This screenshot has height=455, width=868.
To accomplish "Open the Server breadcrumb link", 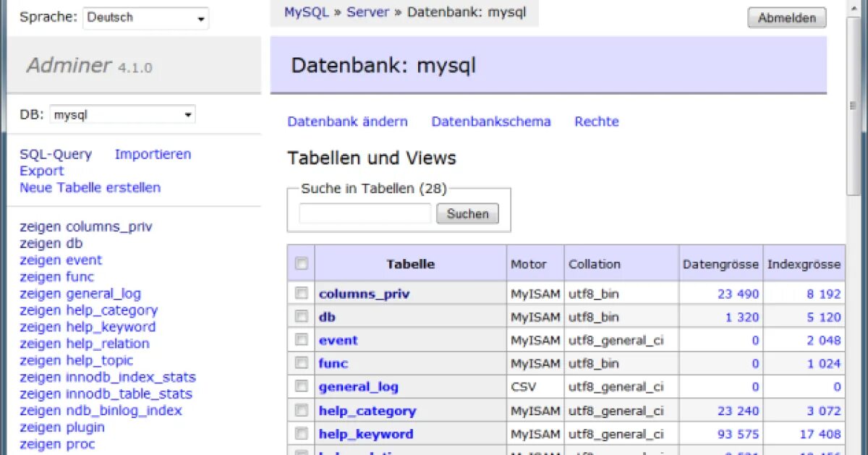I will (367, 12).
